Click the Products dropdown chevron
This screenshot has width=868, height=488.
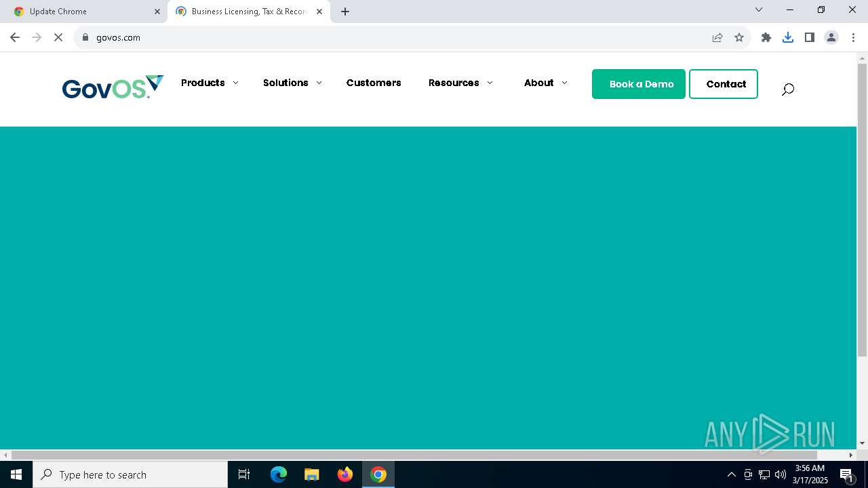click(235, 83)
